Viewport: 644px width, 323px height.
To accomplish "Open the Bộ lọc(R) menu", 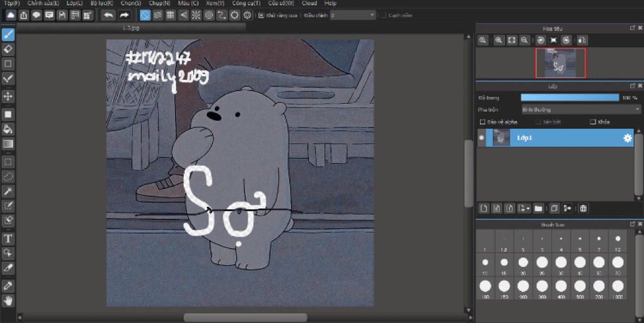I will click(x=102, y=3).
